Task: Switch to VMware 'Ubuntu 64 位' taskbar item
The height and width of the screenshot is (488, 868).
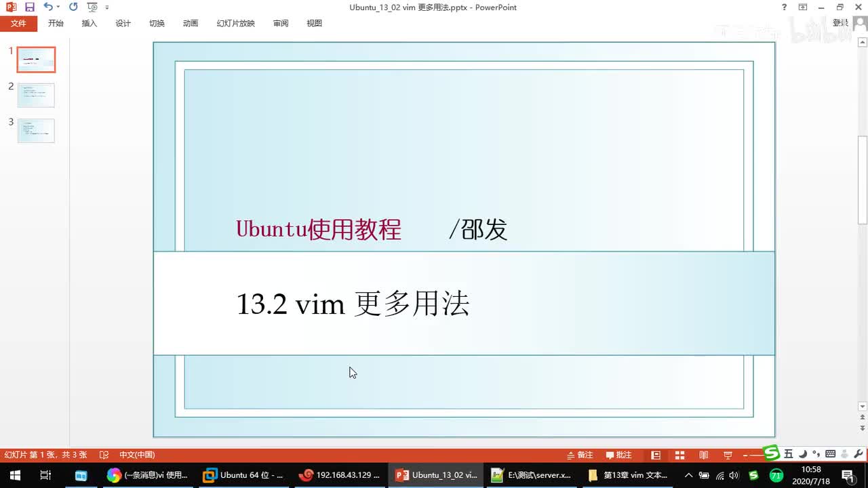Action: click(x=243, y=475)
